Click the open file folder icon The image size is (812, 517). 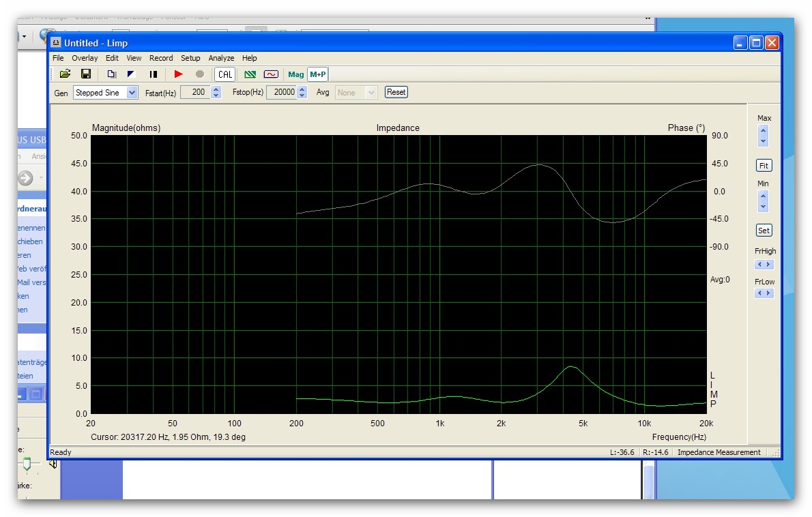pyautogui.click(x=65, y=74)
